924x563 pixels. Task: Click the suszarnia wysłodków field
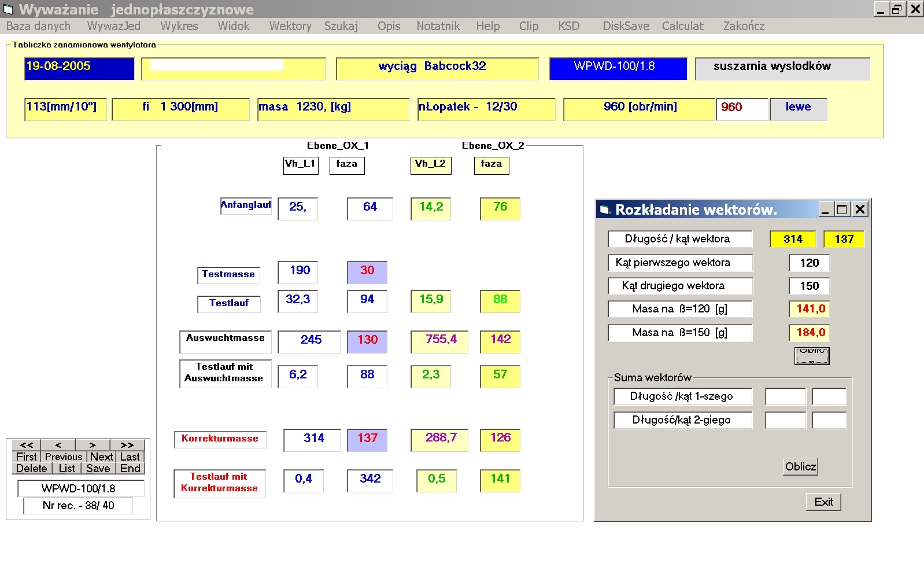[x=782, y=68]
